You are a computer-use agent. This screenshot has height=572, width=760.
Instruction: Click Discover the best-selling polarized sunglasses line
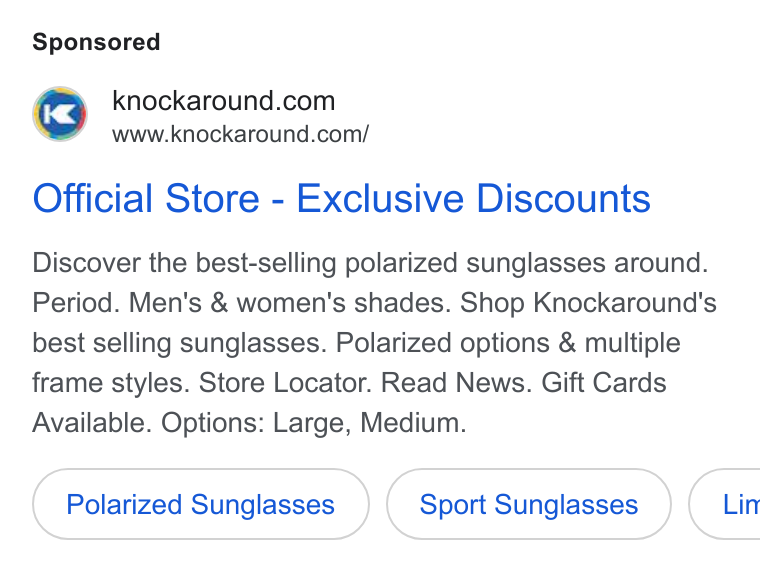pos(370,263)
